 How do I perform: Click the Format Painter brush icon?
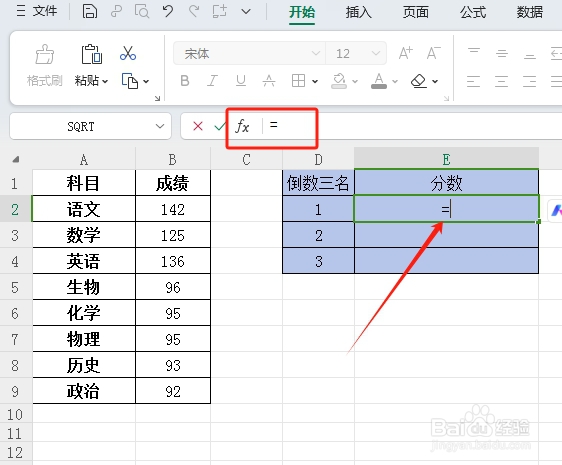[x=45, y=54]
